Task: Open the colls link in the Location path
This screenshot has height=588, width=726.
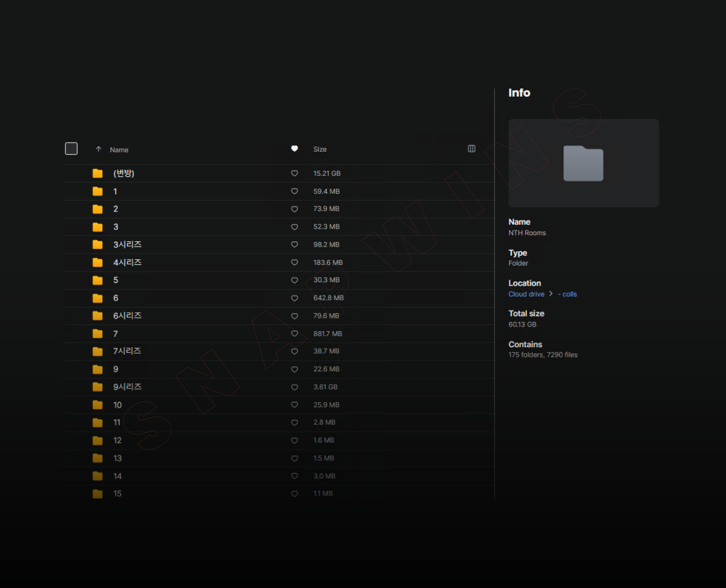Action: (x=569, y=294)
